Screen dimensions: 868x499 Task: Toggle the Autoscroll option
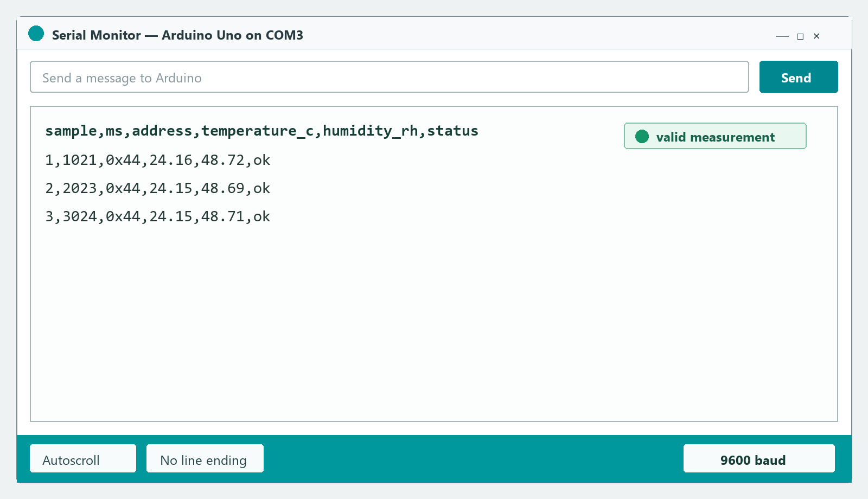click(83, 459)
